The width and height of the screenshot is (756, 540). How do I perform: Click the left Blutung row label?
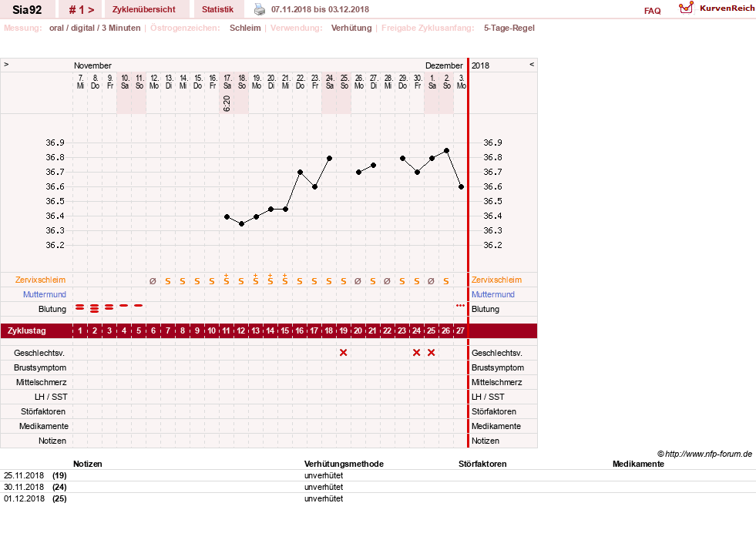[52, 309]
